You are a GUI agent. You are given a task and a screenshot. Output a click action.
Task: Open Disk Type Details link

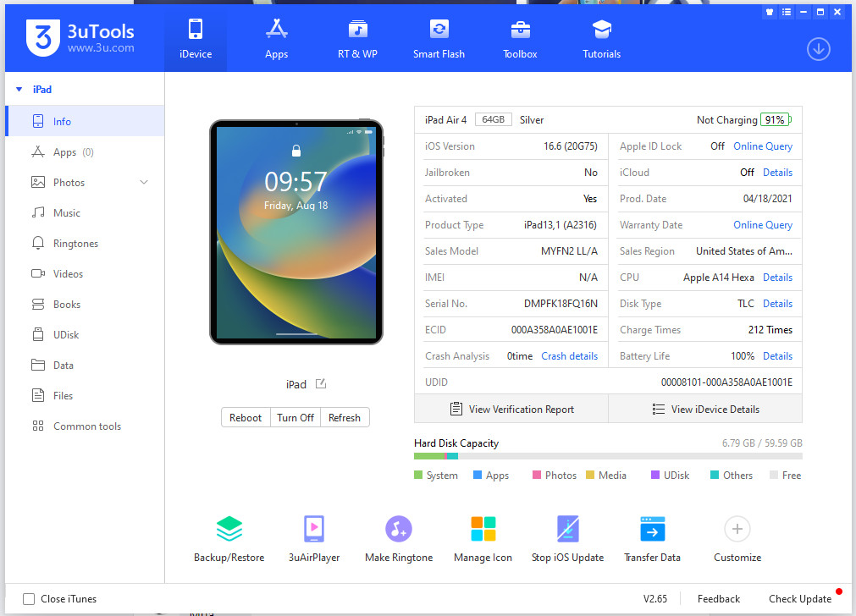[x=777, y=304]
